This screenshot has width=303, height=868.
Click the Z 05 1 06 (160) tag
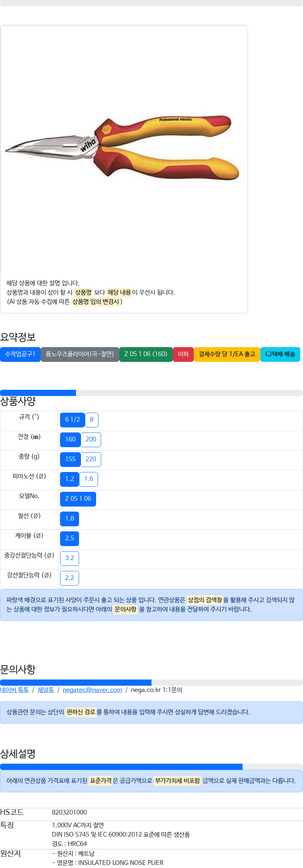pyautogui.click(x=146, y=354)
